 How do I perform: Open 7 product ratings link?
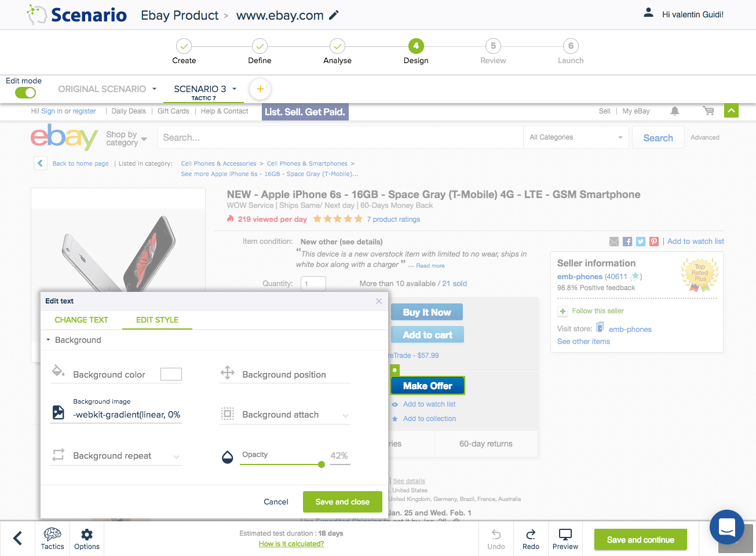click(x=393, y=220)
